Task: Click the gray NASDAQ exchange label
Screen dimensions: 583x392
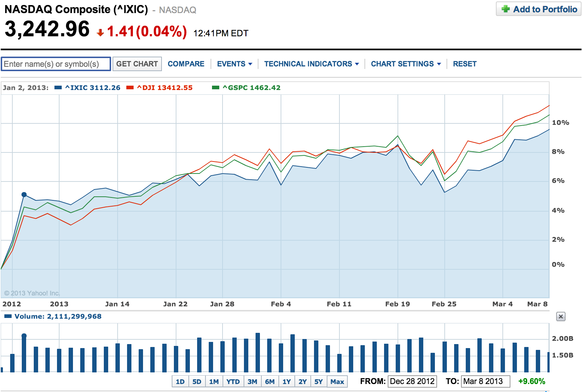Action: (x=178, y=10)
